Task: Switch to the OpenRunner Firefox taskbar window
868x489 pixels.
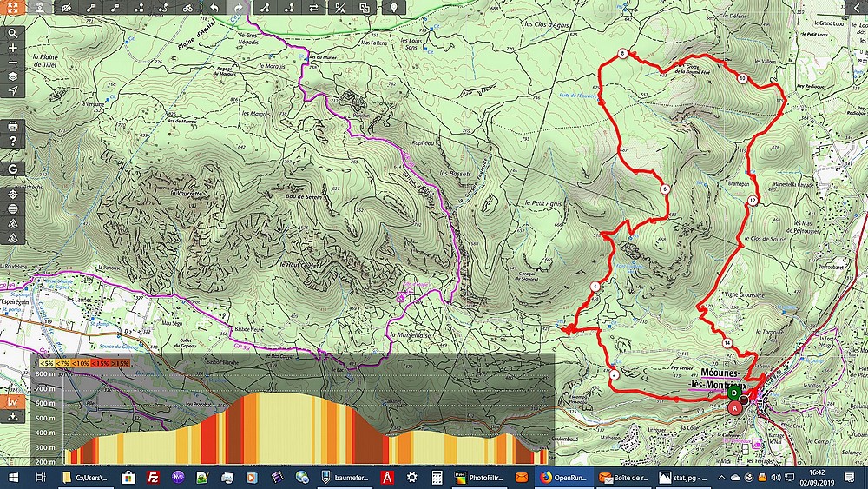Action: pyautogui.click(x=565, y=478)
